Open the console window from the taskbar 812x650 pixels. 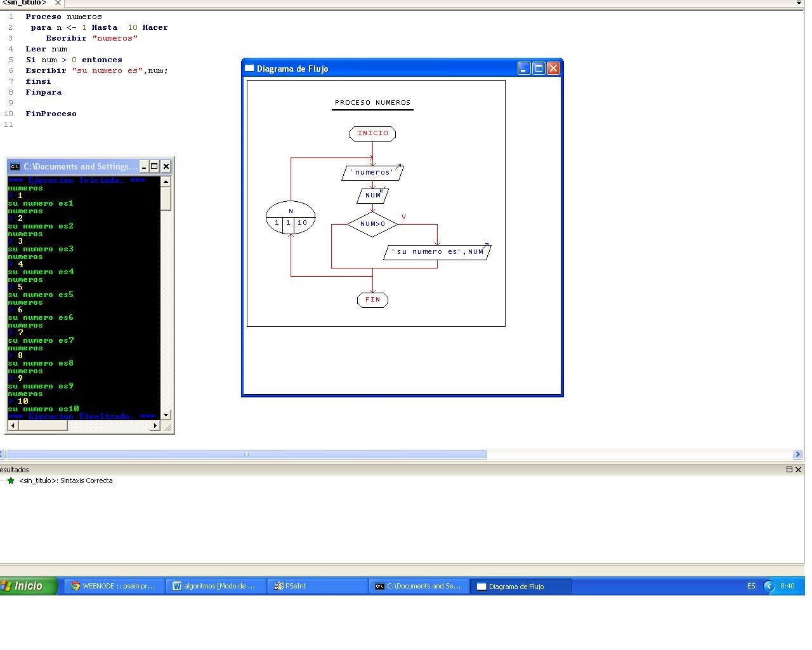click(416, 586)
